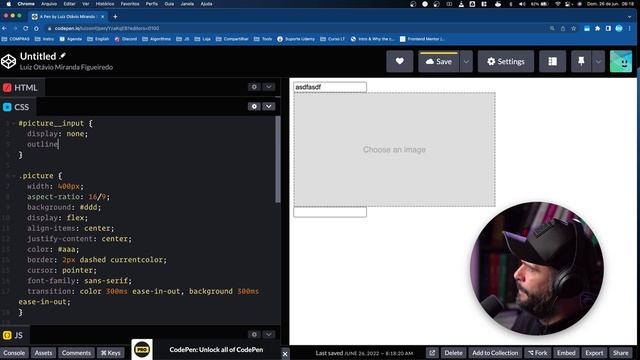Bookmark this page with the star
640x360 pixels.
[573, 28]
